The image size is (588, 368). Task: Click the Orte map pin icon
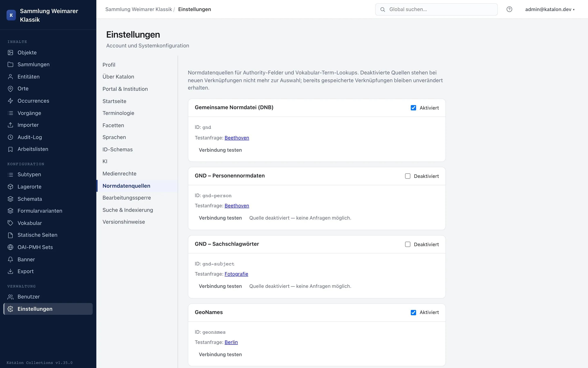click(10, 89)
